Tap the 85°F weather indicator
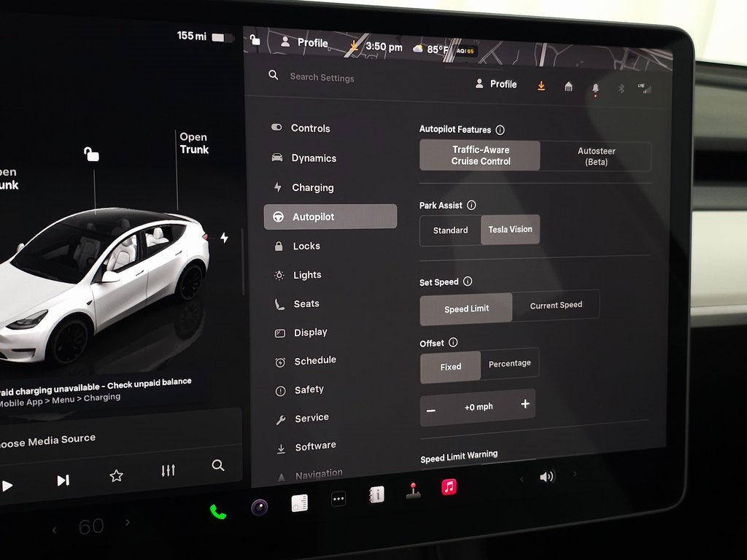 point(430,49)
